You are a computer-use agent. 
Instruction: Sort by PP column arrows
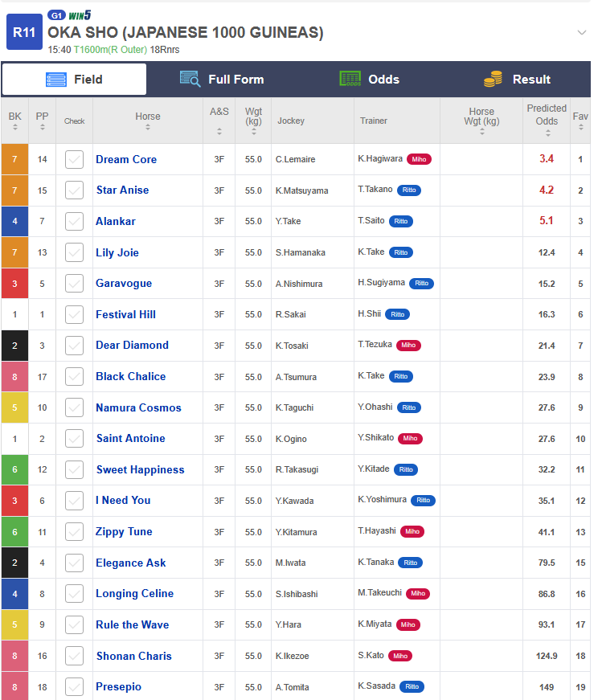click(x=43, y=127)
